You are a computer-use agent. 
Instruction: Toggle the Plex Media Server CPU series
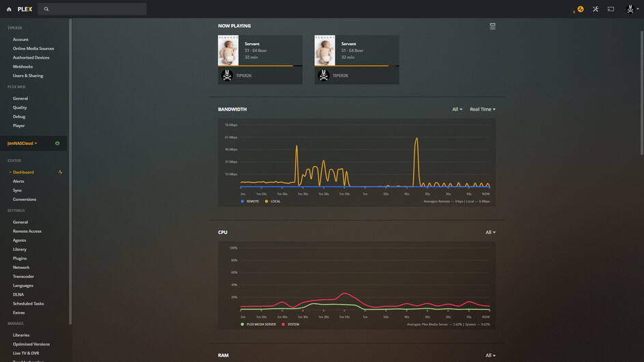tap(258, 324)
